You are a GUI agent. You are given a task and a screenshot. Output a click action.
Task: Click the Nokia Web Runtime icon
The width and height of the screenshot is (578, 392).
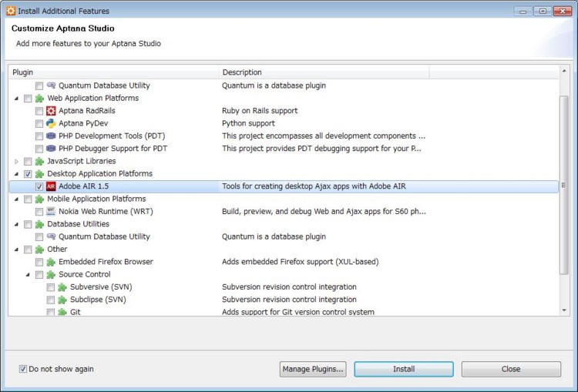pyautogui.click(x=51, y=212)
